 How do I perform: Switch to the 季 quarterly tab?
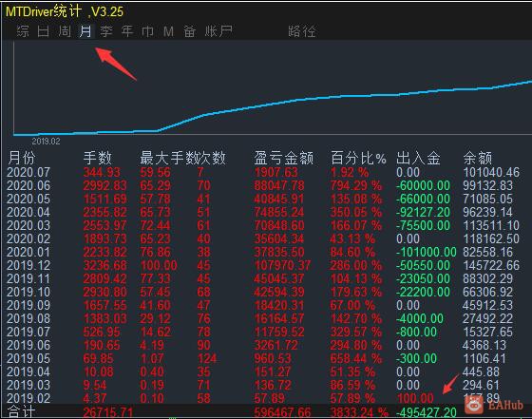pyautogui.click(x=106, y=31)
